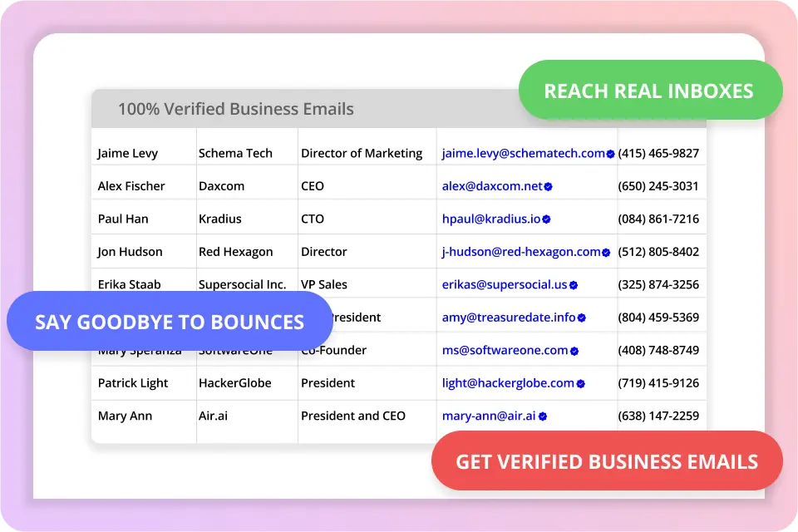Viewport: 798px width, 532px height.
Task: Click the verified badge after alex@daxcom.net
Action: point(548,187)
